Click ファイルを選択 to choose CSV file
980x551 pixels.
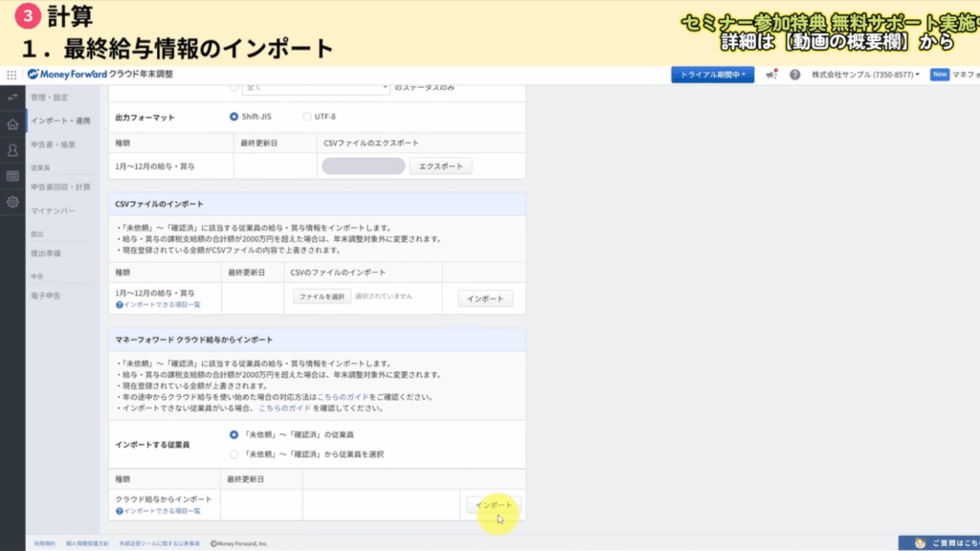tap(321, 298)
